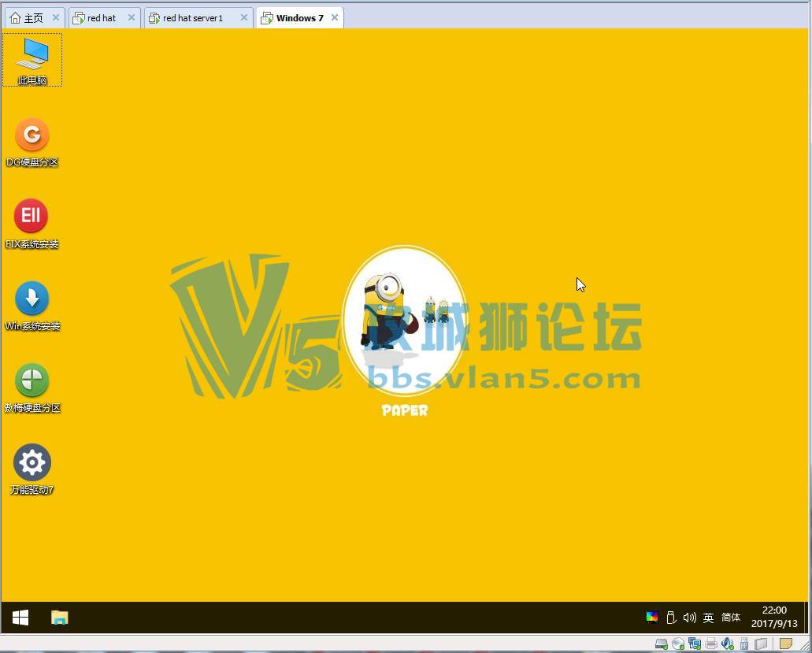Image resolution: width=812 pixels, height=653 pixels.
Task: Open EIX系统安装 installer icon
Action: tap(32, 224)
